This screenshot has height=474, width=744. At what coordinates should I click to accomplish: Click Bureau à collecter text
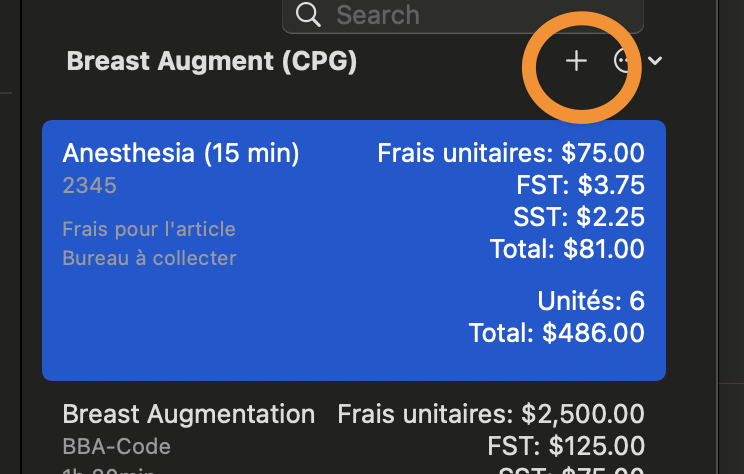pyautogui.click(x=149, y=258)
